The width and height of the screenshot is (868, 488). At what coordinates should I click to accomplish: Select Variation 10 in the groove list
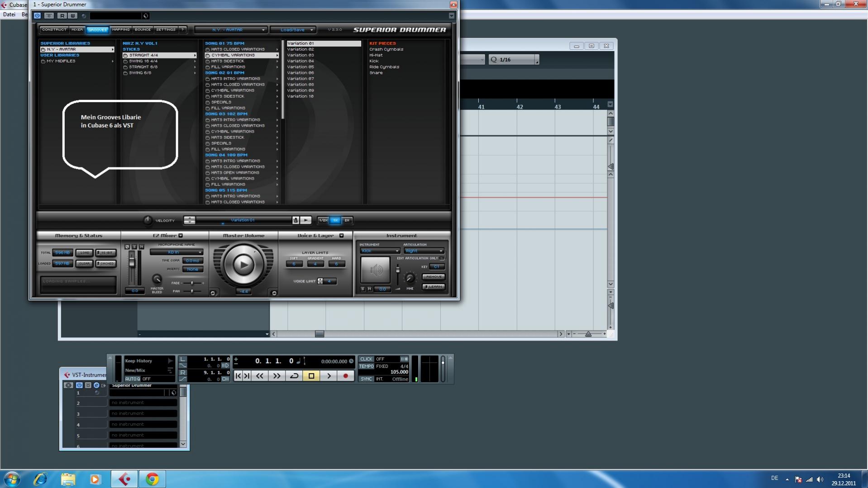click(x=324, y=96)
